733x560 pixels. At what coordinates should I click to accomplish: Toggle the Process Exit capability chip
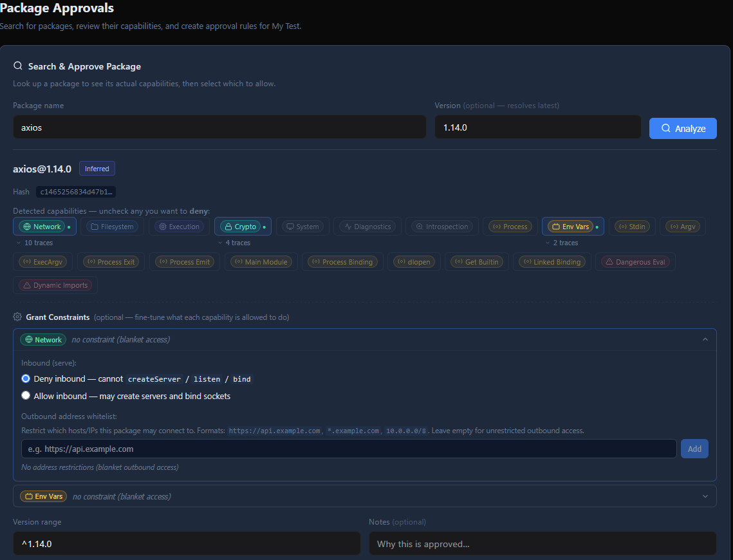[x=111, y=262]
